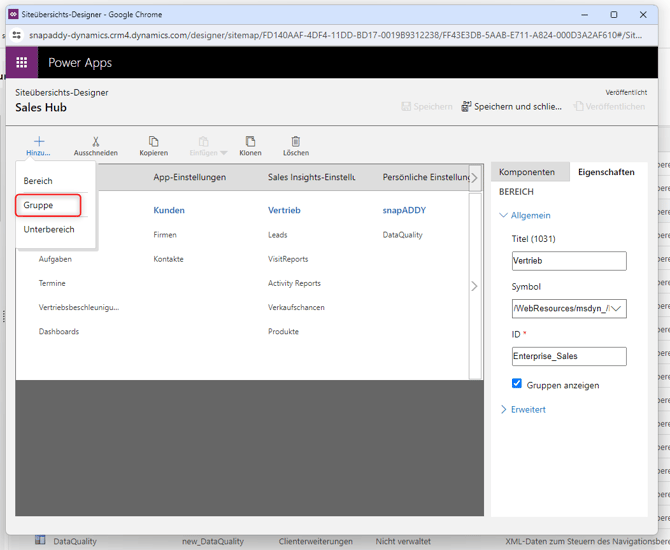Click the Löschen trash icon
Image resolution: width=670 pixels, height=550 pixels.
click(x=295, y=142)
